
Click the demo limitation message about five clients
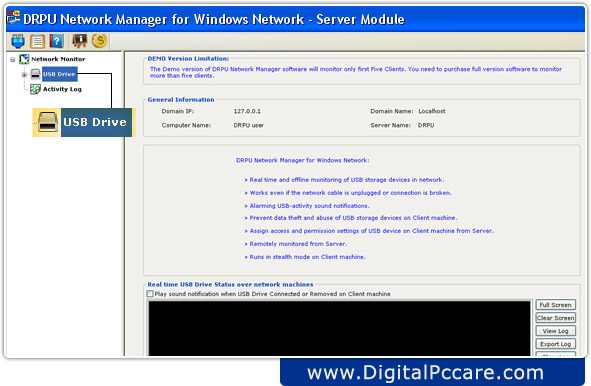tap(356, 72)
